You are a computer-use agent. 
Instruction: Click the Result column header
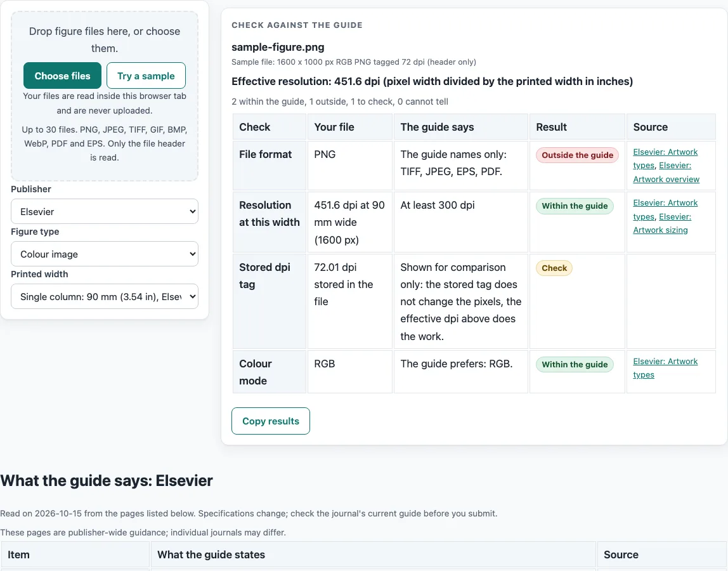pos(577,127)
